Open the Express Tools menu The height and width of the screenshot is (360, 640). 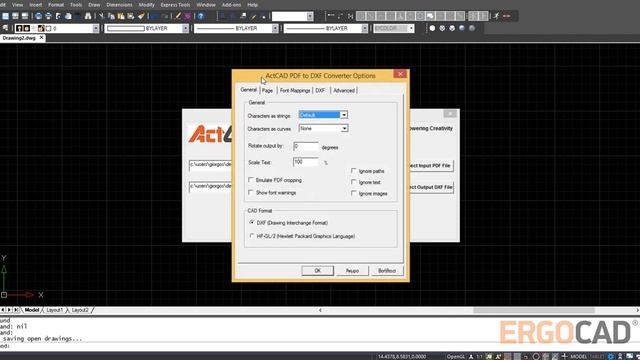coord(175,5)
